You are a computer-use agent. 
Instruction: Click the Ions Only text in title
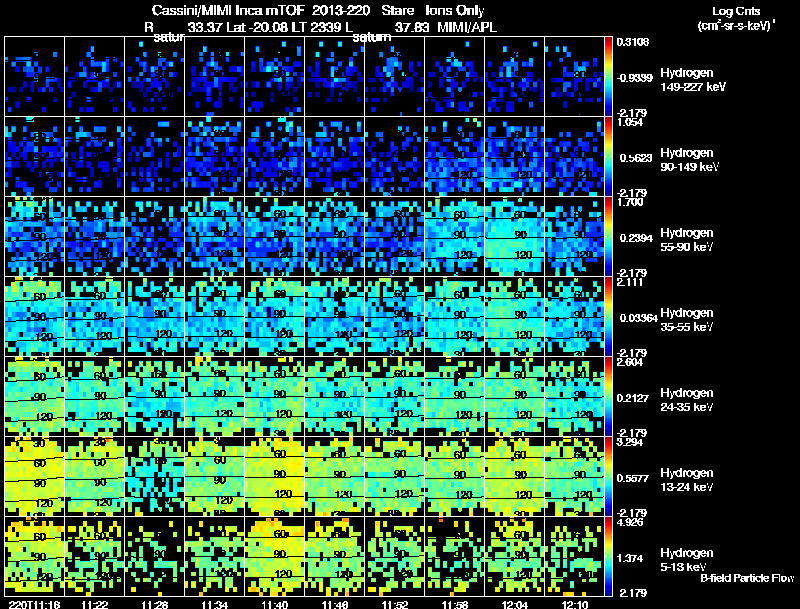[455, 10]
